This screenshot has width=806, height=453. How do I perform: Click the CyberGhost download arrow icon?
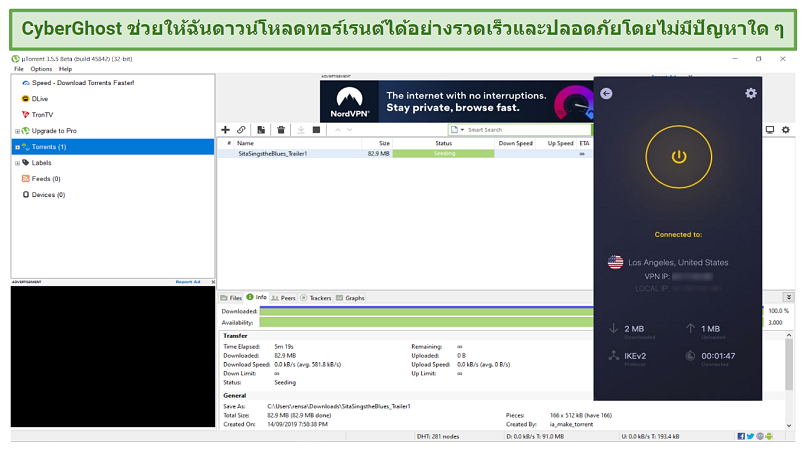coord(613,329)
